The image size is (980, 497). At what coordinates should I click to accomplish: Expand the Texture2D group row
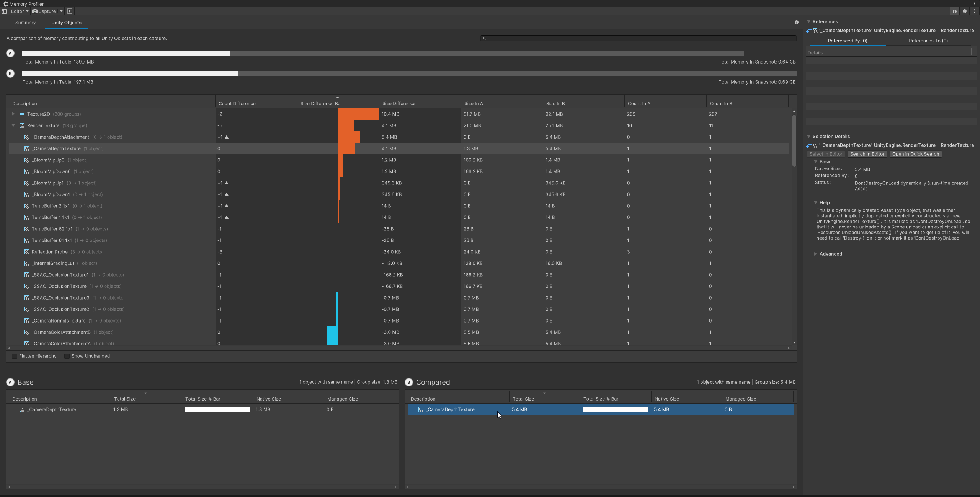click(x=13, y=114)
